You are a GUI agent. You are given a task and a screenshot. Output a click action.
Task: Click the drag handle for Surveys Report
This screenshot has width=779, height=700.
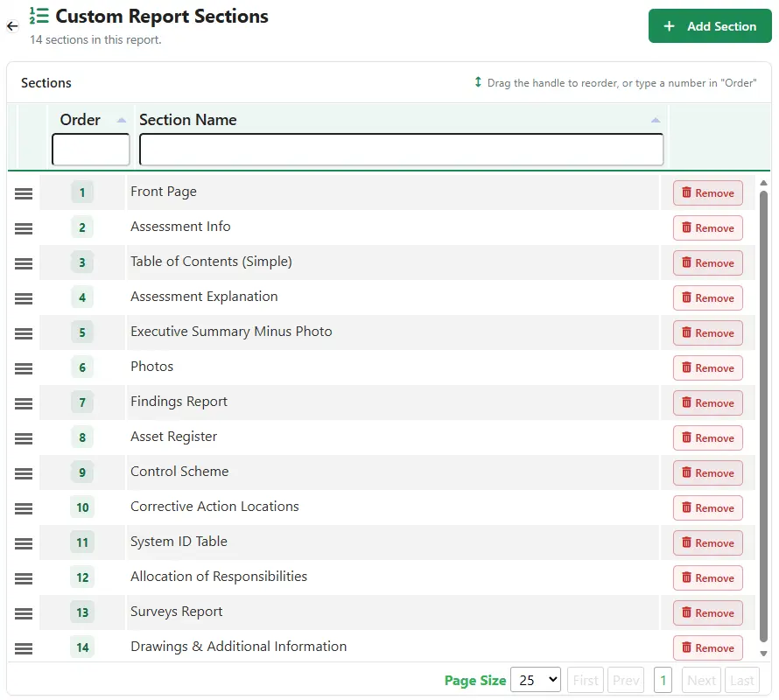coord(24,613)
